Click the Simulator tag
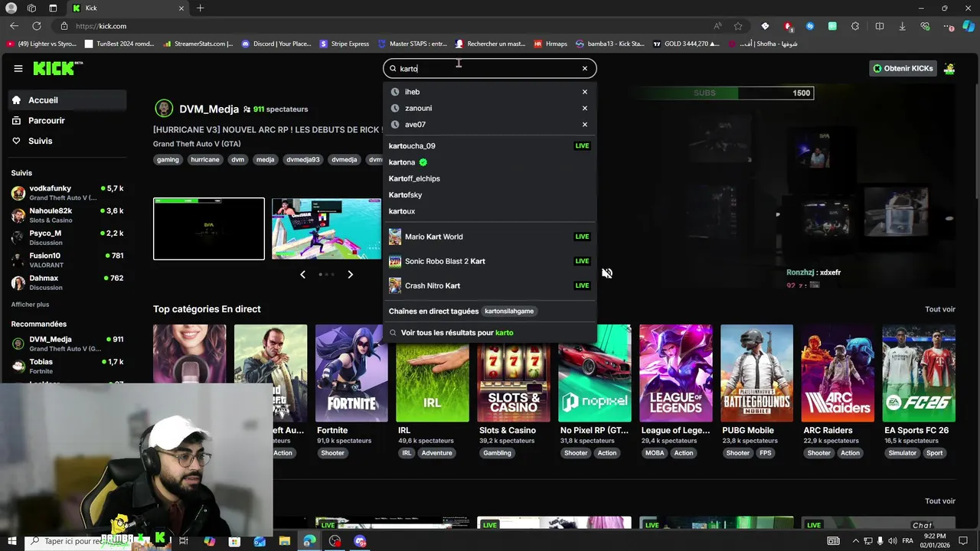 [903, 453]
